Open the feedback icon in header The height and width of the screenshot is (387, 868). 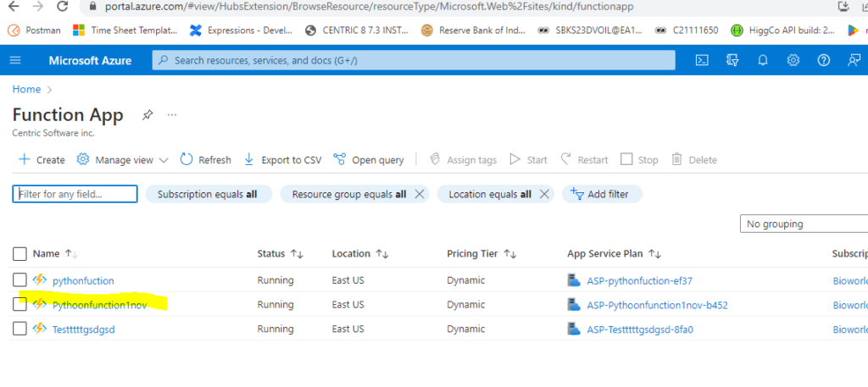[854, 60]
